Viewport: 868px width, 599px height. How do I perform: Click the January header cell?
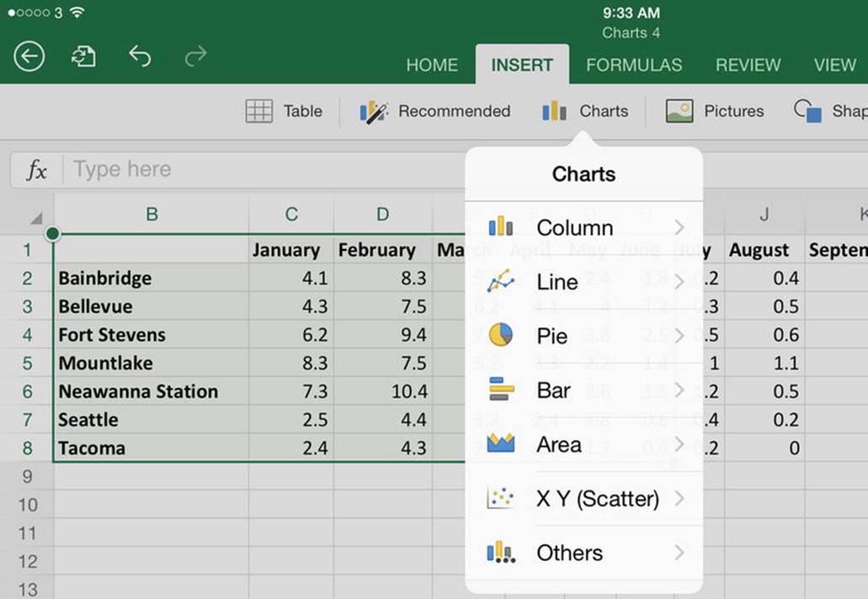click(x=291, y=250)
